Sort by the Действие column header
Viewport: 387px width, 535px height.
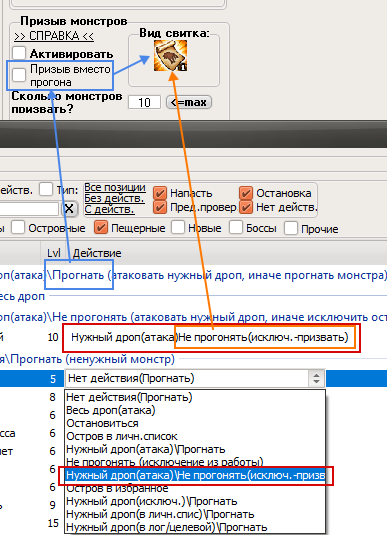[x=97, y=253]
